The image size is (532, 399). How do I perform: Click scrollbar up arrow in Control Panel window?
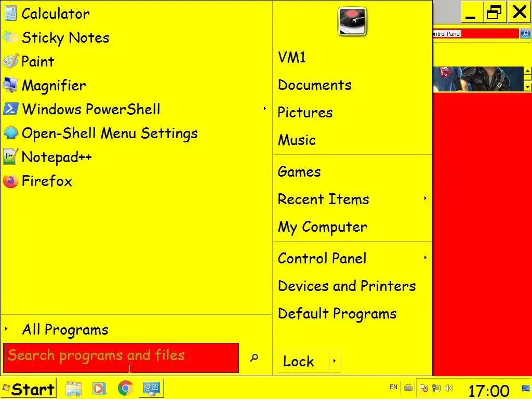(x=528, y=71)
